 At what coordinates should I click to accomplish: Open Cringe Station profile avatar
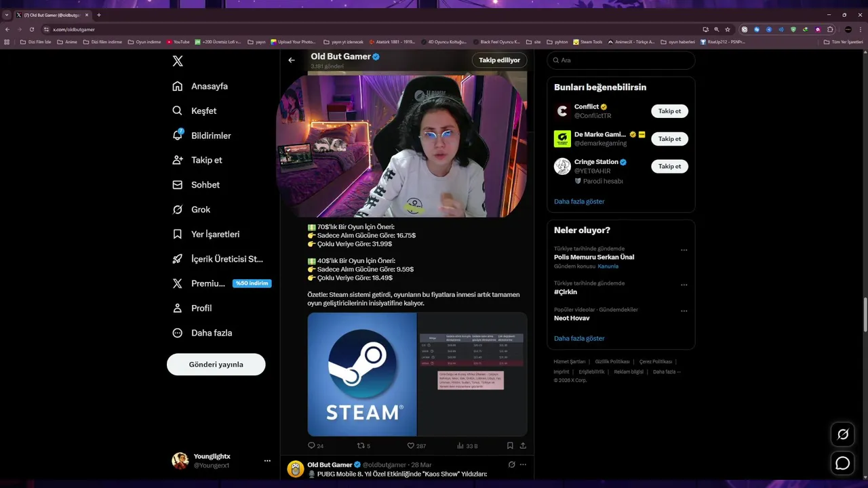(562, 166)
